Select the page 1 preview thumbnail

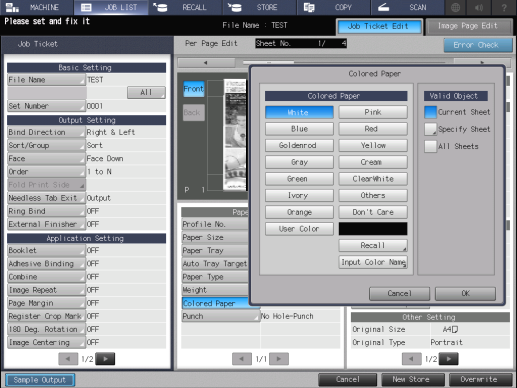[x=235, y=135]
